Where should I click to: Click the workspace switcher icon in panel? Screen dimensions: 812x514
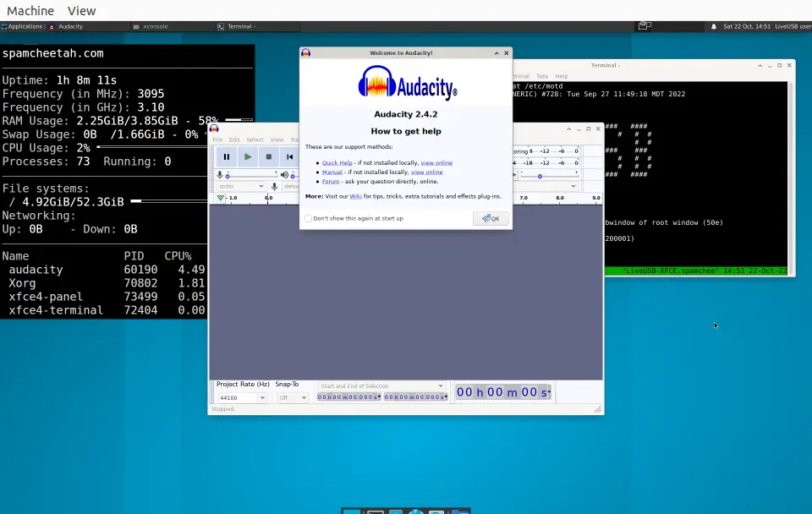click(x=645, y=26)
